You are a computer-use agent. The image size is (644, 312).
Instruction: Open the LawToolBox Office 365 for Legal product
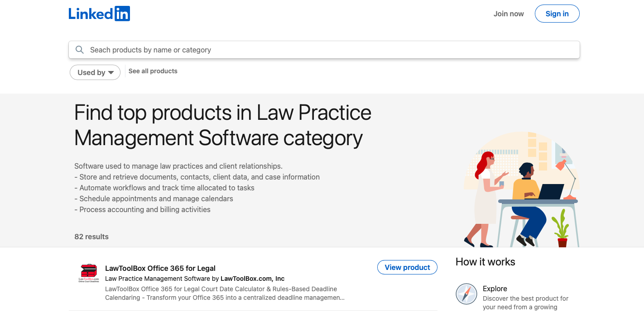point(160,268)
